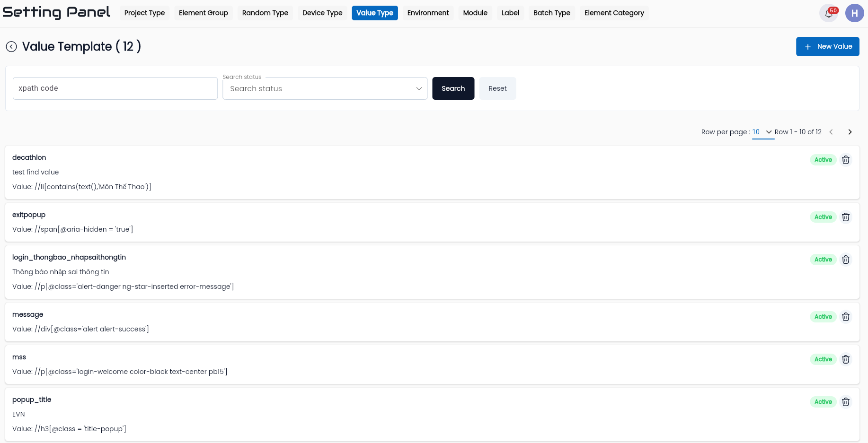
Task: Go to next page of rows
Action: (x=850, y=132)
